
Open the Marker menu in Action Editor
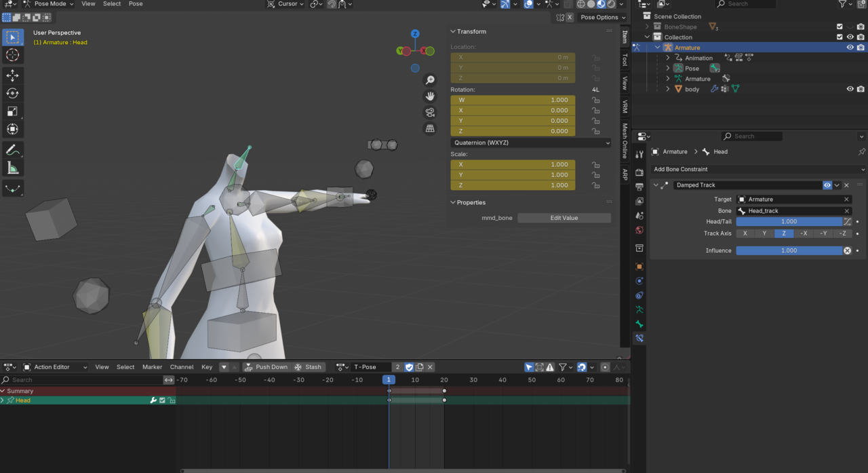pyautogui.click(x=152, y=367)
